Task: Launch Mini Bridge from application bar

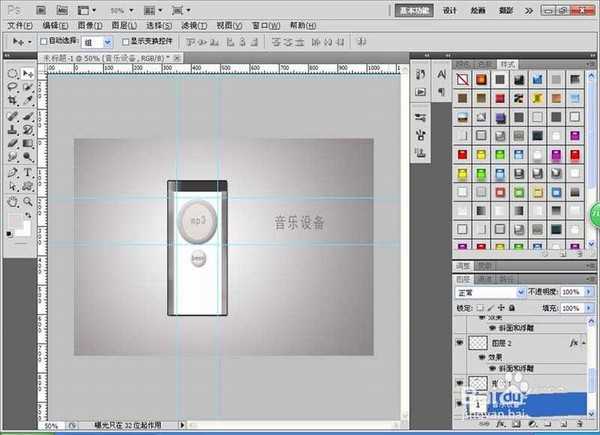Action: [62, 10]
